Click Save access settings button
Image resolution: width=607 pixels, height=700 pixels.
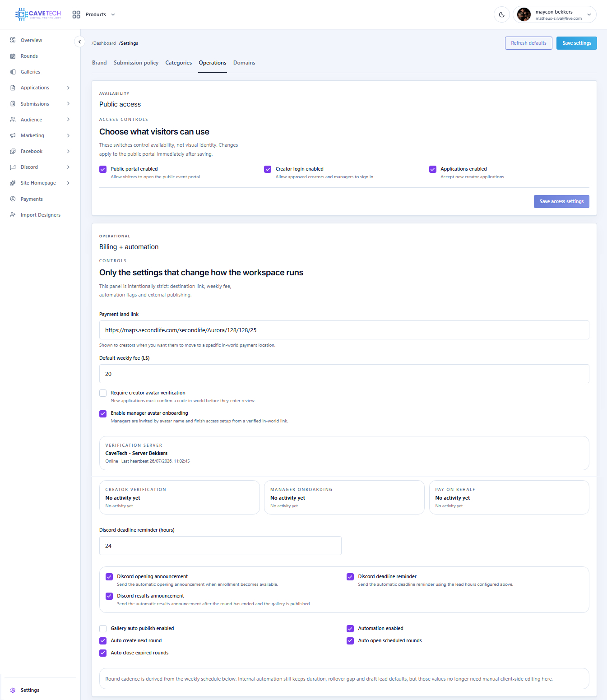tap(561, 201)
